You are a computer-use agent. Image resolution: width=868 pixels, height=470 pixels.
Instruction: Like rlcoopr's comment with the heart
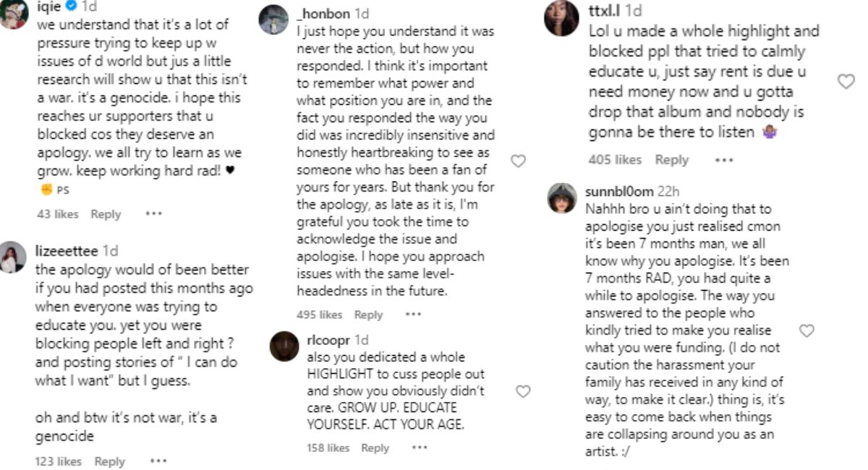(522, 391)
